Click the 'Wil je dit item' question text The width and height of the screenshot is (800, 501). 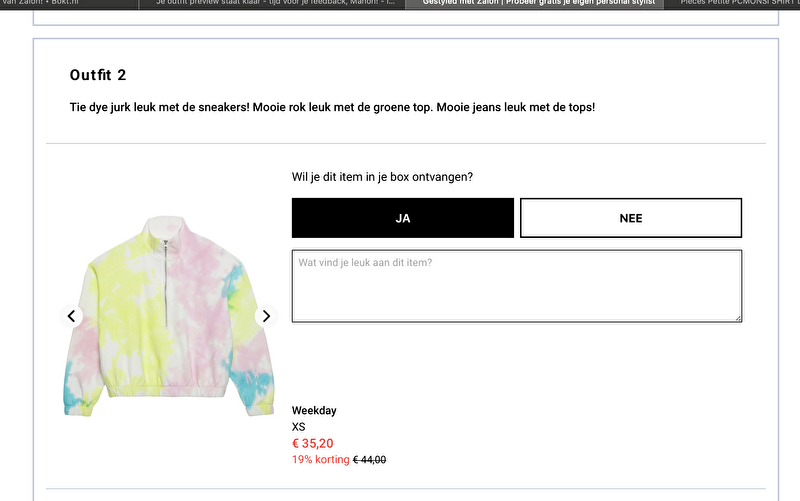[382, 177]
